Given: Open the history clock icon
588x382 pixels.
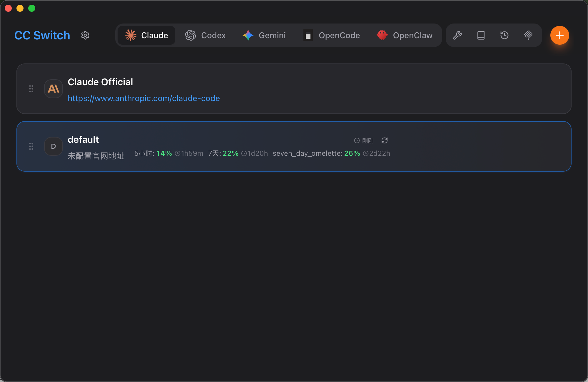Looking at the screenshot, I should [505, 35].
